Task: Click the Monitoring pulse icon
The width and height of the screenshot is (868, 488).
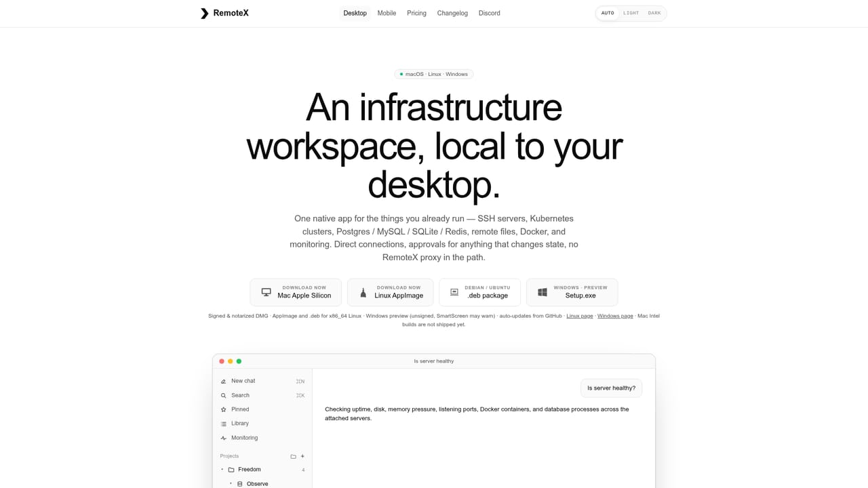Action: [224, 438]
